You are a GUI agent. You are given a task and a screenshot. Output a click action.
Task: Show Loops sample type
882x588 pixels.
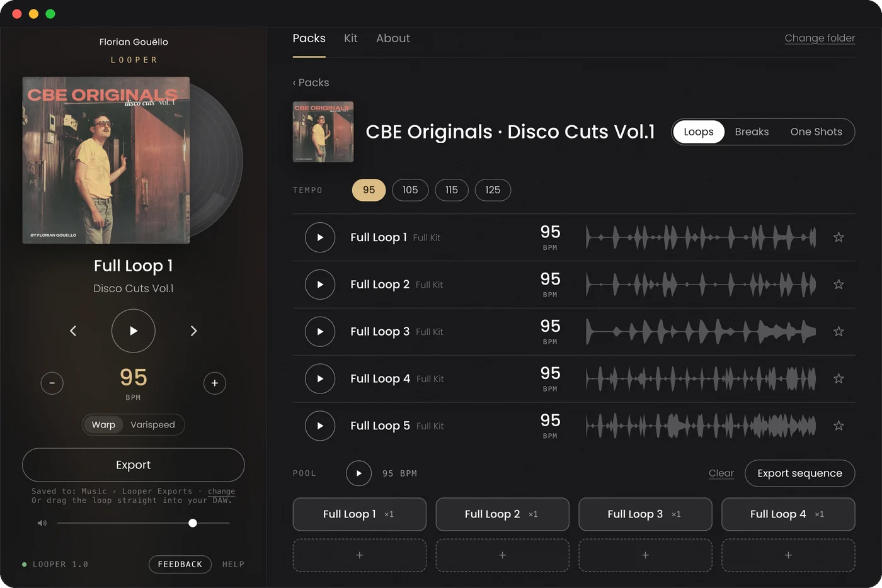[x=699, y=132]
